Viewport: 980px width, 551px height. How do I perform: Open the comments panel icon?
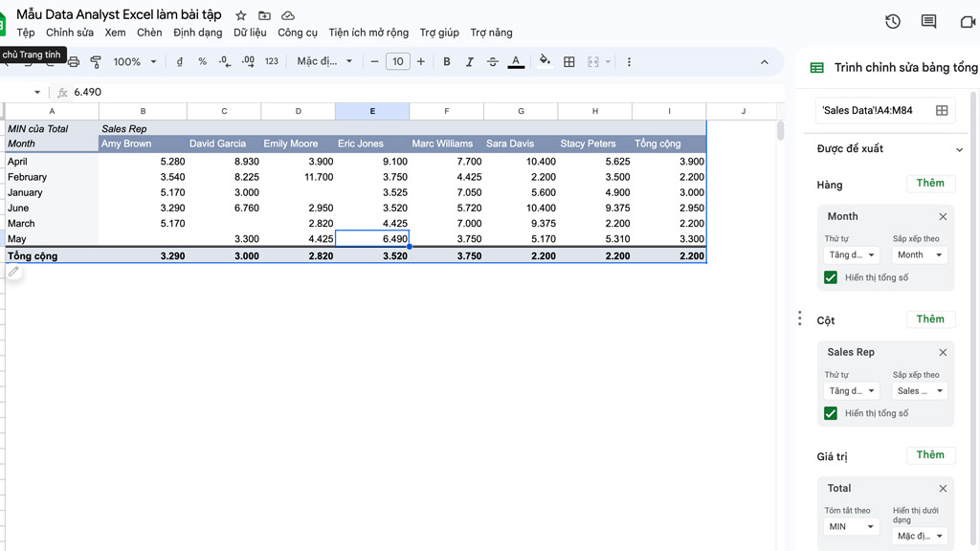928,22
